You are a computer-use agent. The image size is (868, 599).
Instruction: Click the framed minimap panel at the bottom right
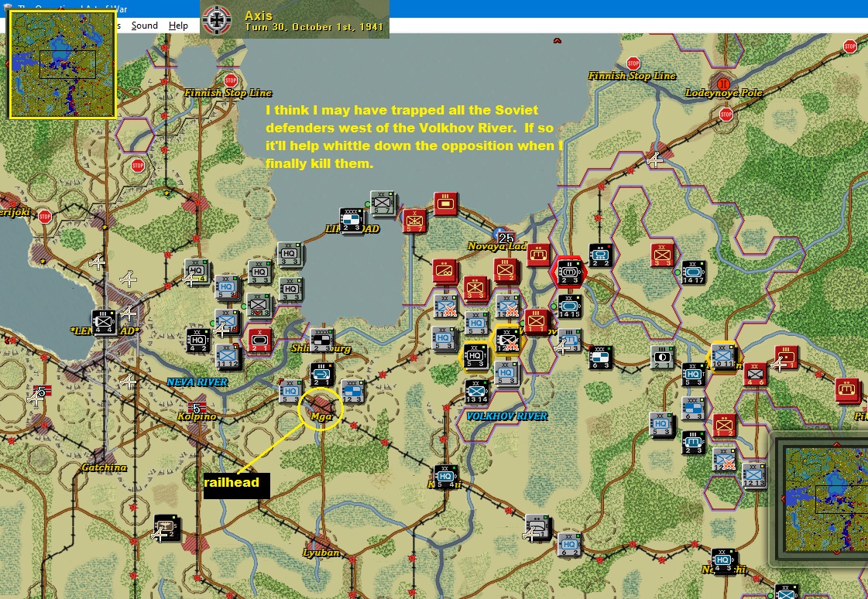coord(822,501)
